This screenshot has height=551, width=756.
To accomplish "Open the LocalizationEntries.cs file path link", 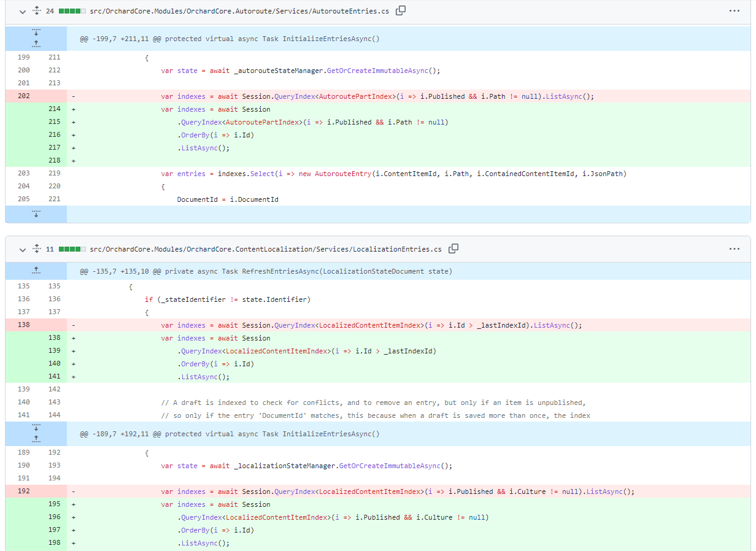I will coord(266,249).
